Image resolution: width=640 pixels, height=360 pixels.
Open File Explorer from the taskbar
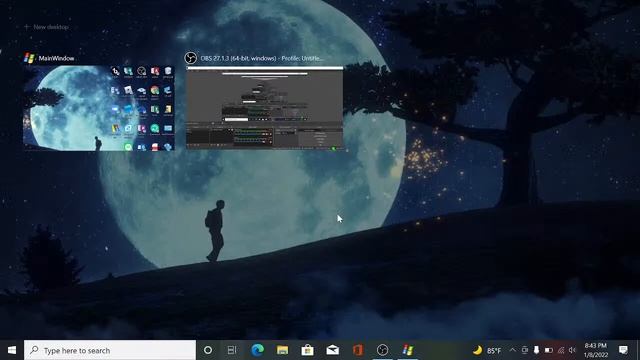[x=282, y=350]
